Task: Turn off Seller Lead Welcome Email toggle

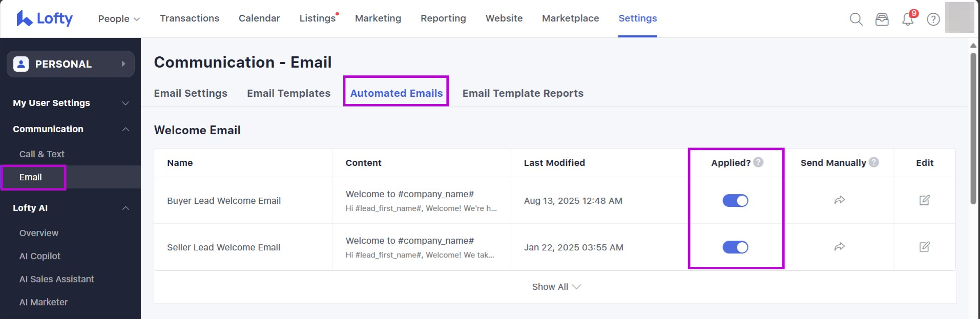Action: coord(735,247)
